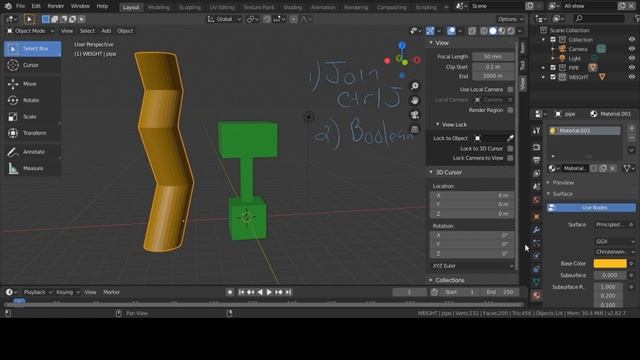Open the Marker menu in timeline
Screen dimensions: 640x360
tap(111, 292)
